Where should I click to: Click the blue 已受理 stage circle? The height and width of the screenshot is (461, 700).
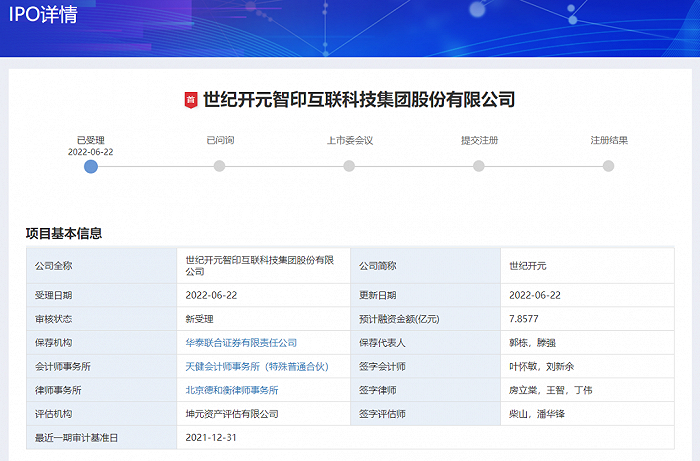click(x=91, y=167)
